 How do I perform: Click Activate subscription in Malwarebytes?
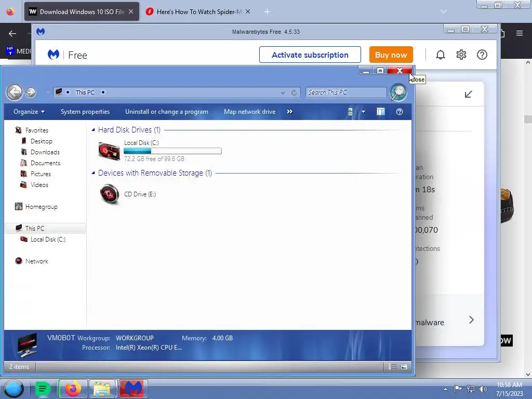(x=310, y=55)
